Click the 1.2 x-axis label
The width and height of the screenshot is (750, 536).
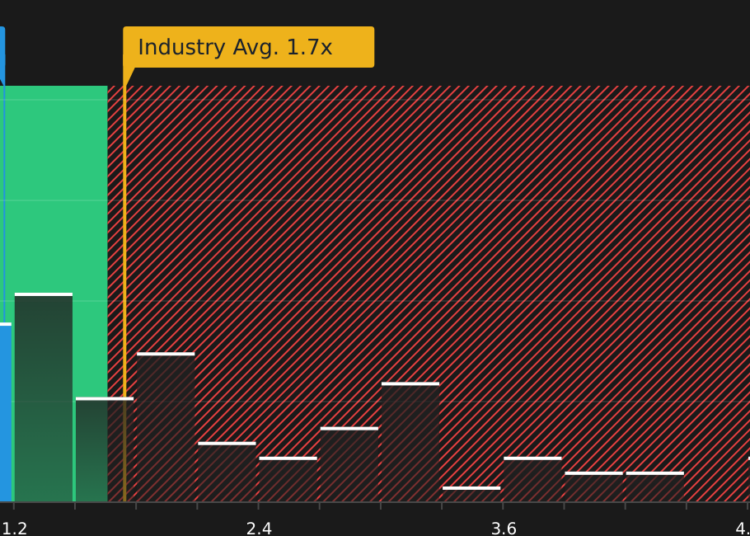pos(14,528)
